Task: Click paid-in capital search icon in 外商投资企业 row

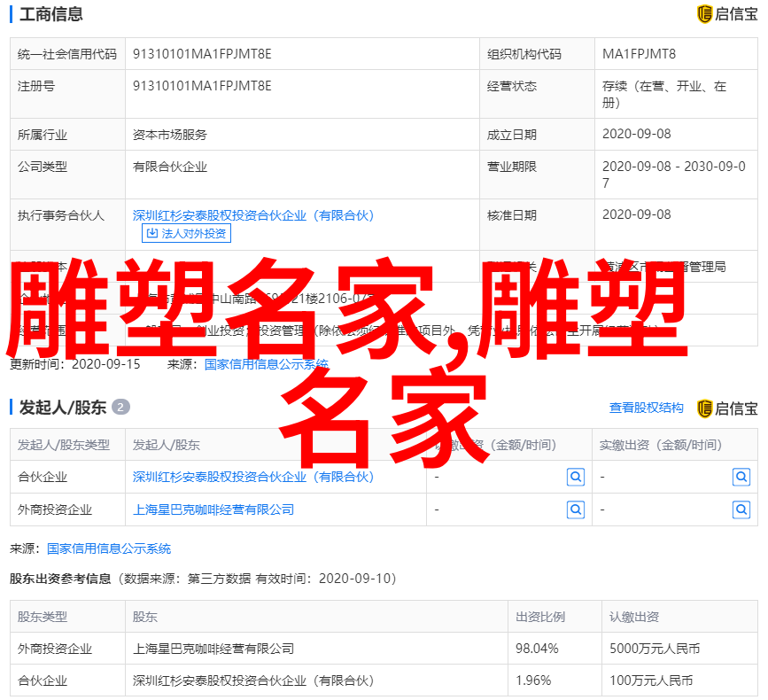Action: tap(741, 510)
